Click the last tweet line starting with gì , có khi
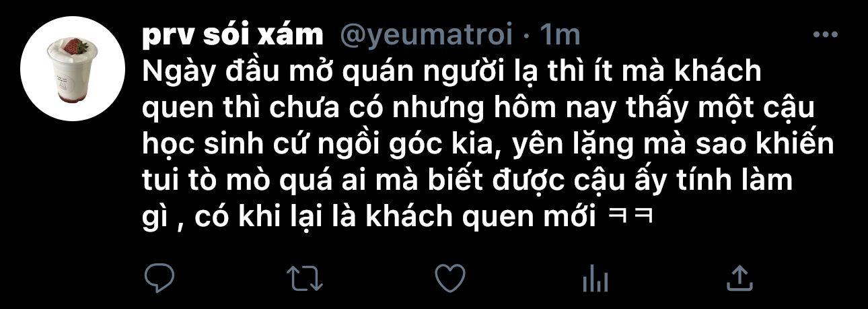 400,218
